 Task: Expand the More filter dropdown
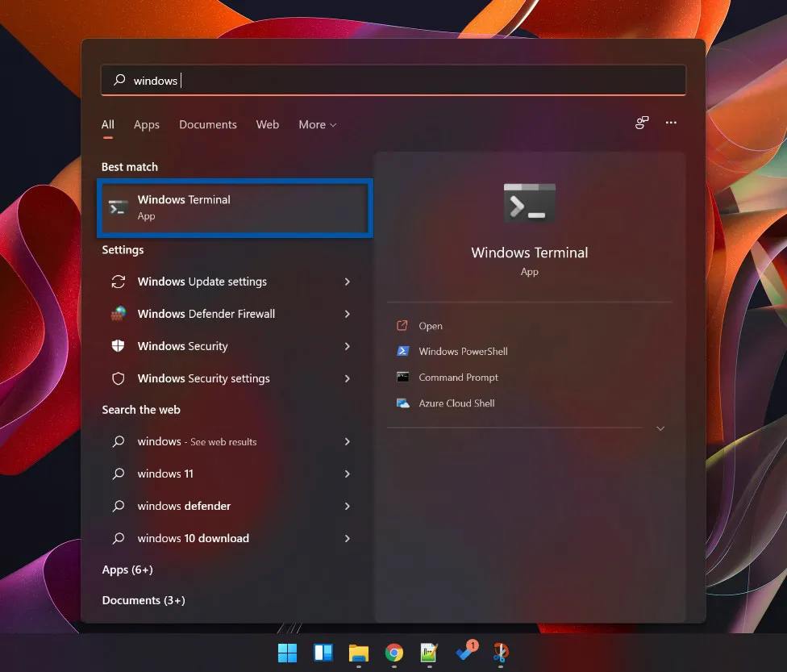(x=317, y=124)
